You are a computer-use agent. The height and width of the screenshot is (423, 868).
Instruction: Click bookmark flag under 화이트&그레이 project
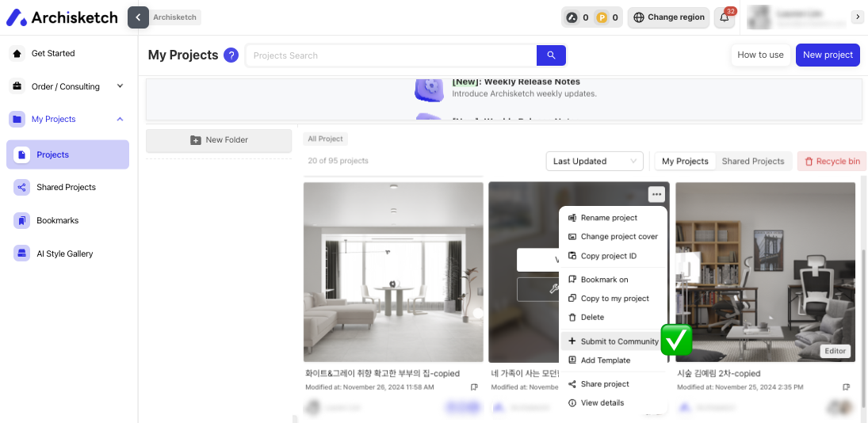coord(474,387)
